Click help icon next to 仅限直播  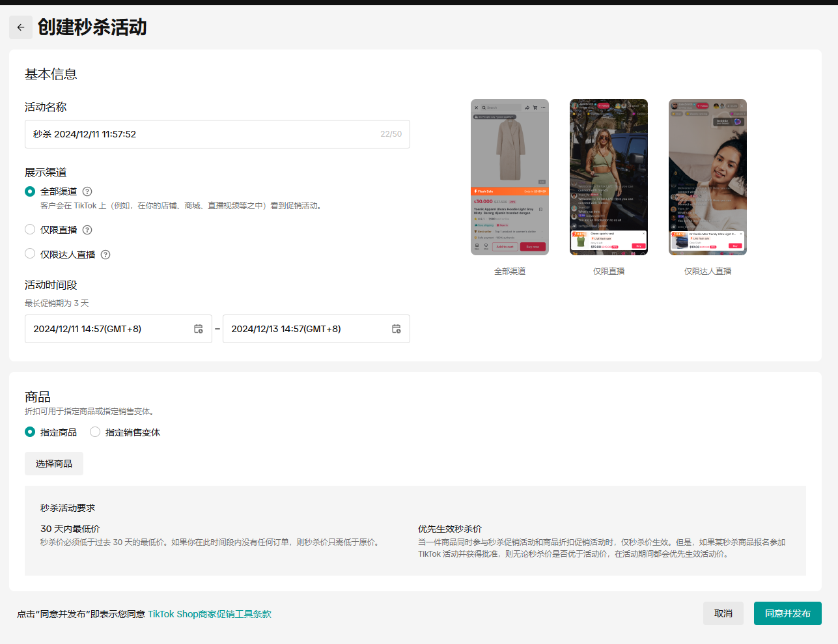pyautogui.click(x=87, y=230)
